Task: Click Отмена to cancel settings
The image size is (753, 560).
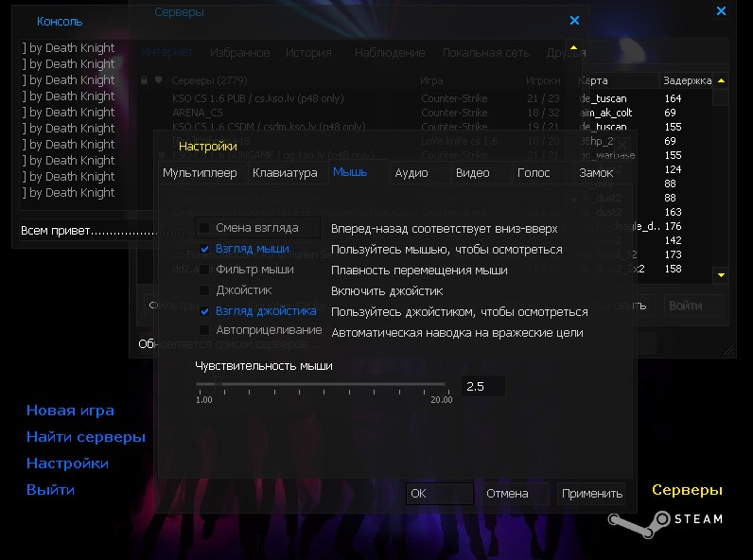Action: 516,493
